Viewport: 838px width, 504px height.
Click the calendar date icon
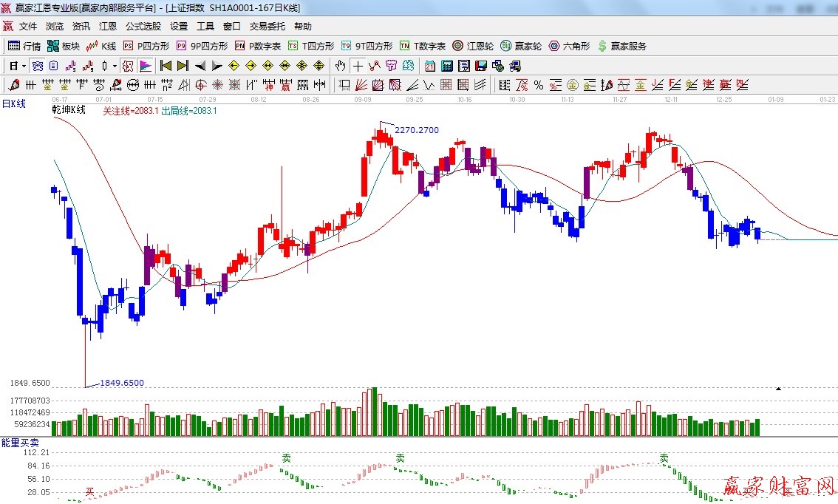(429, 66)
